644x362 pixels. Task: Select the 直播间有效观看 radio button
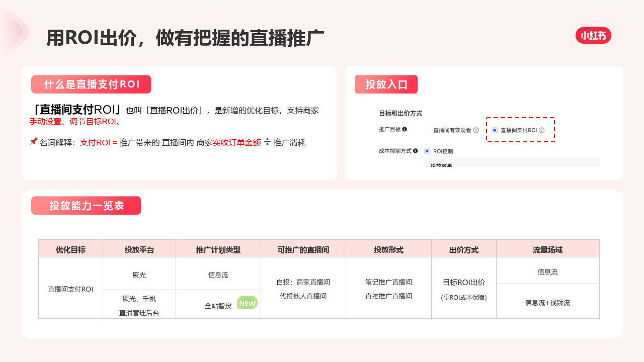point(426,130)
